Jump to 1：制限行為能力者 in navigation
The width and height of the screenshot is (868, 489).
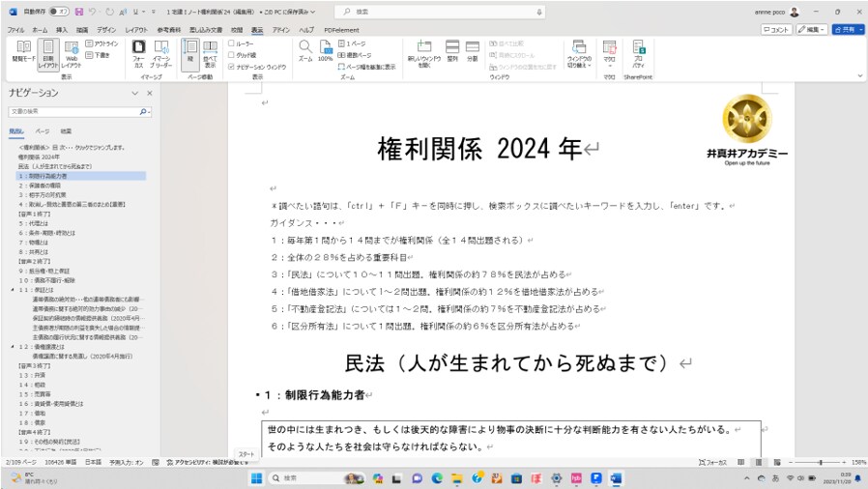click(81, 176)
